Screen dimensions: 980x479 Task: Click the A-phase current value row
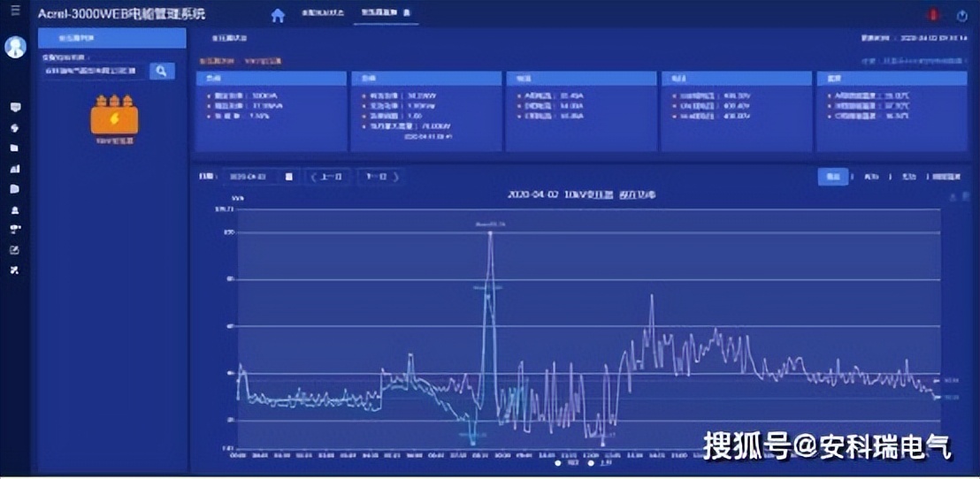pos(551,96)
